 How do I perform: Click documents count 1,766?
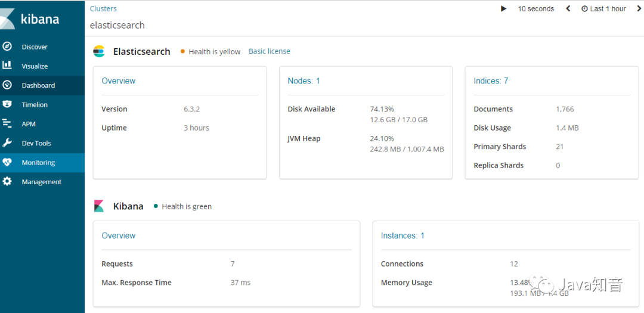pos(565,109)
